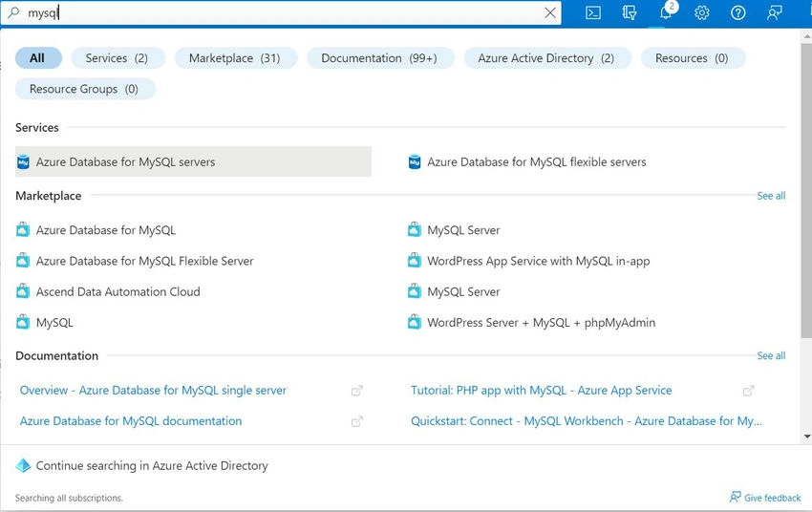Open the notifications bell
Viewport: 812px width, 512px height.
pyautogui.click(x=666, y=11)
